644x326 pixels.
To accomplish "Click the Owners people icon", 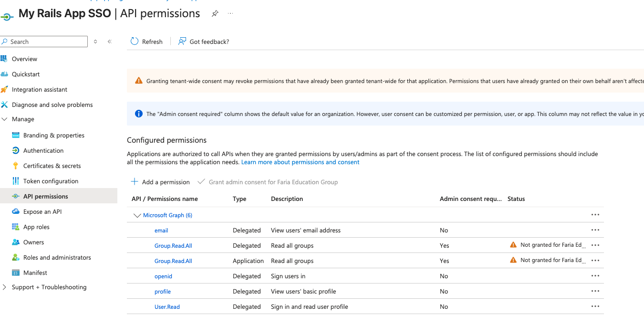I will point(15,242).
